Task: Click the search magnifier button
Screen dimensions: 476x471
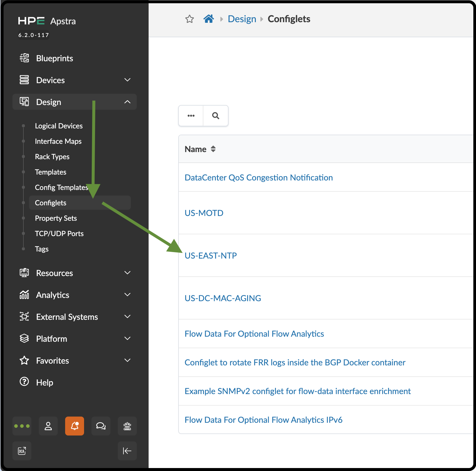Action: pos(216,116)
